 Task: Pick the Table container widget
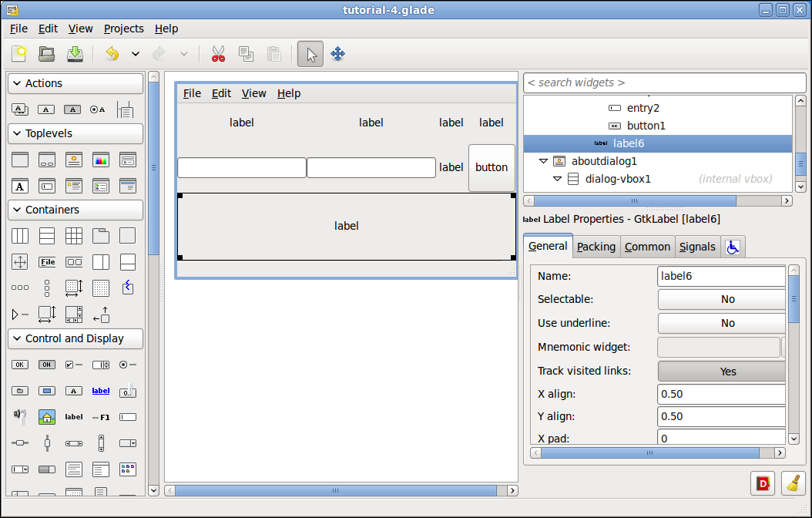click(x=73, y=236)
